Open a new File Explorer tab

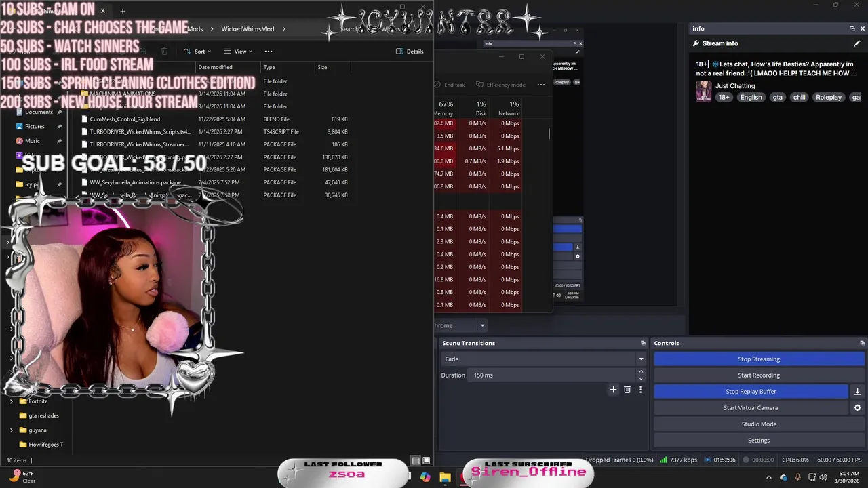click(122, 11)
